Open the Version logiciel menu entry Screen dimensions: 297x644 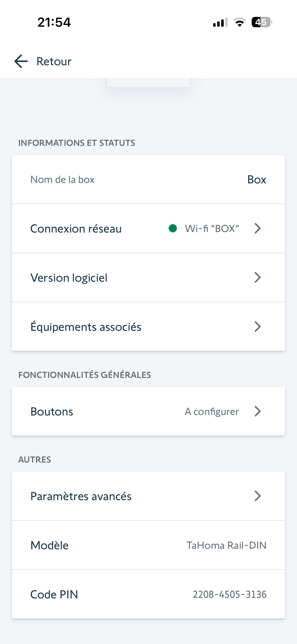pos(69,278)
